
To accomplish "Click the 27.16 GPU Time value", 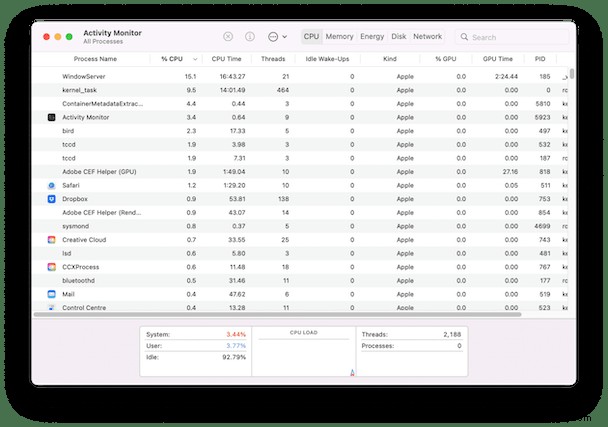I will tap(510, 172).
